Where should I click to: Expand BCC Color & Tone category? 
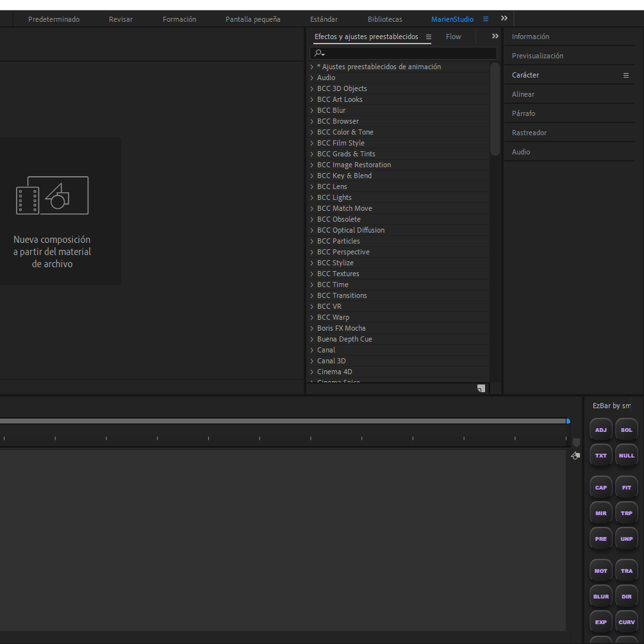point(311,132)
